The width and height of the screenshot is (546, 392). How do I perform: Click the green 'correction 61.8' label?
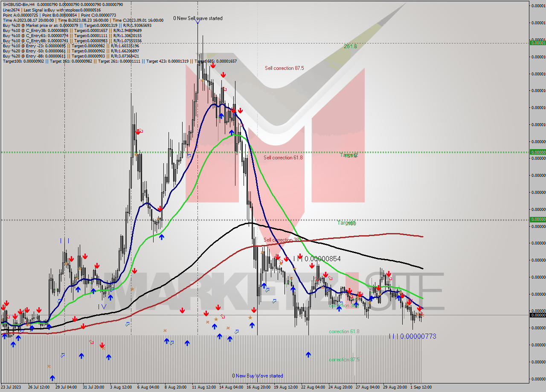pyautogui.click(x=344, y=331)
